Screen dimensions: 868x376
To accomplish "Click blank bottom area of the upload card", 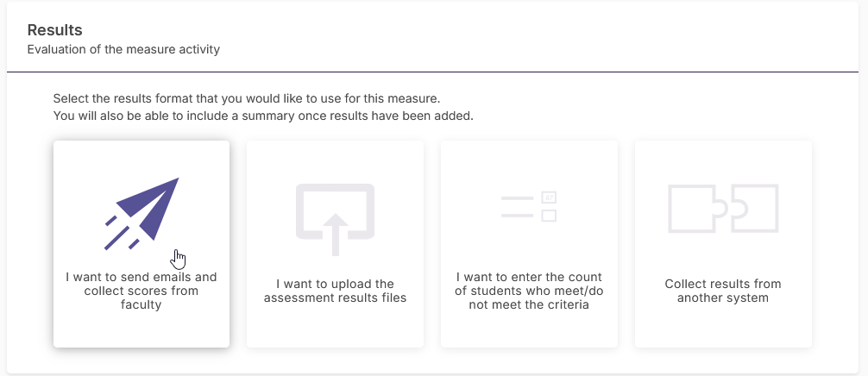I will point(335,328).
